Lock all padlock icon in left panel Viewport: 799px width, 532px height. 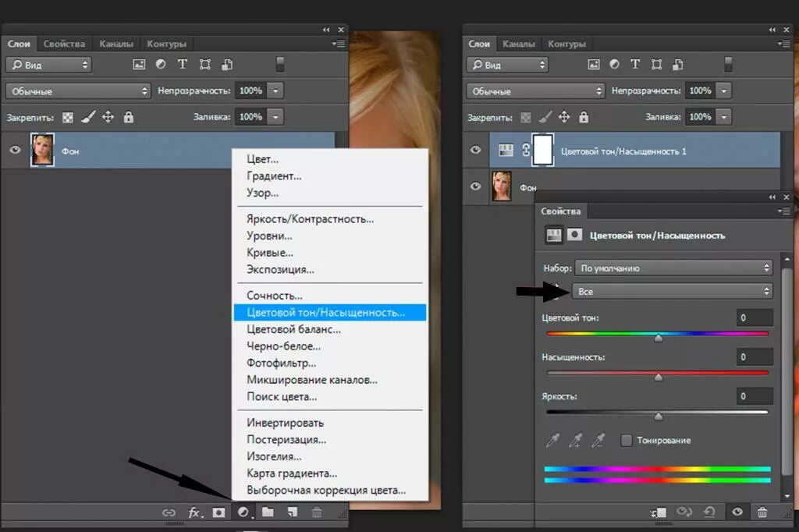[x=129, y=117]
